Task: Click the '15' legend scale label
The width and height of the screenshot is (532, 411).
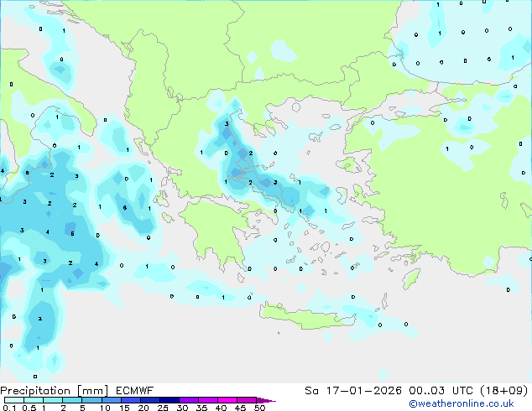Action: 124,408
